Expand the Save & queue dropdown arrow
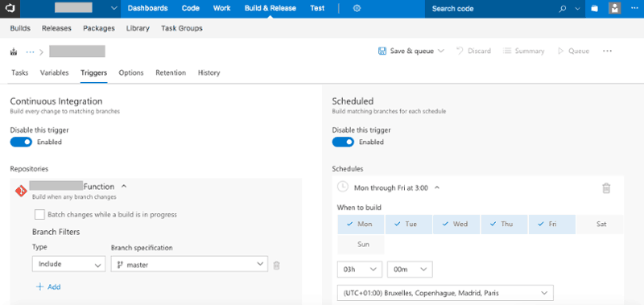Screen dimensions: 644x305 coord(441,52)
